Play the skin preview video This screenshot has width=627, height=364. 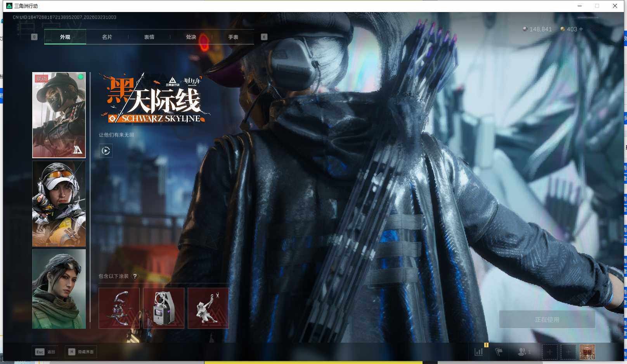pyautogui.click(x=106, y=151)
